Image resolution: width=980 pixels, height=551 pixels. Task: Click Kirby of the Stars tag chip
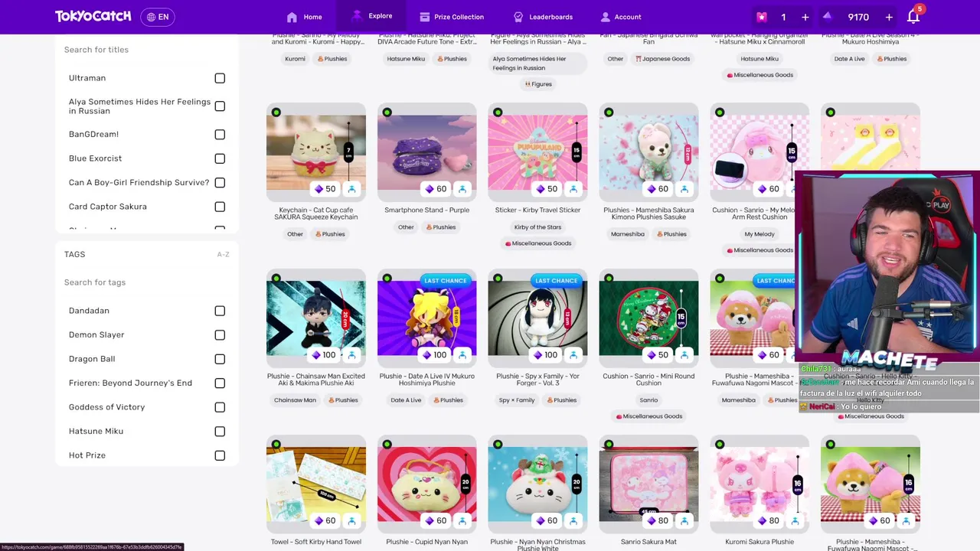tap(537, 227)
